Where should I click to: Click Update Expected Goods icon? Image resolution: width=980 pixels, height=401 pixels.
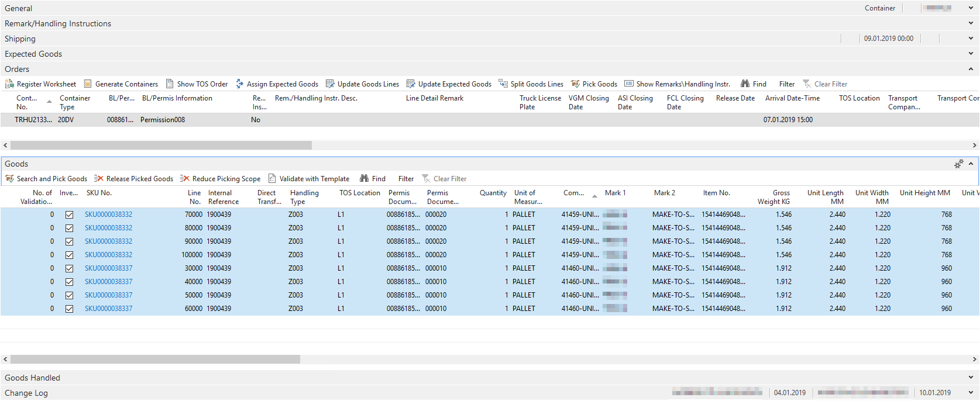pyautogui.click(x=411, y=84)
